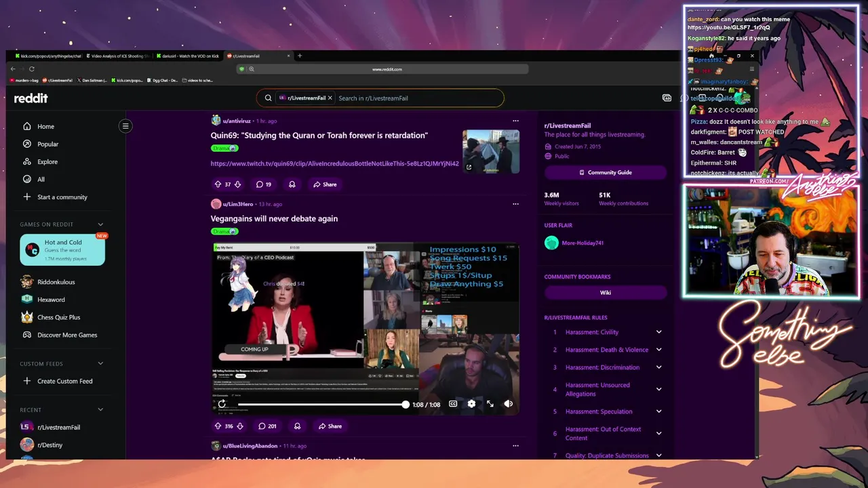Expand rule 5 Harassment: Speculation

tap(658, 411)
